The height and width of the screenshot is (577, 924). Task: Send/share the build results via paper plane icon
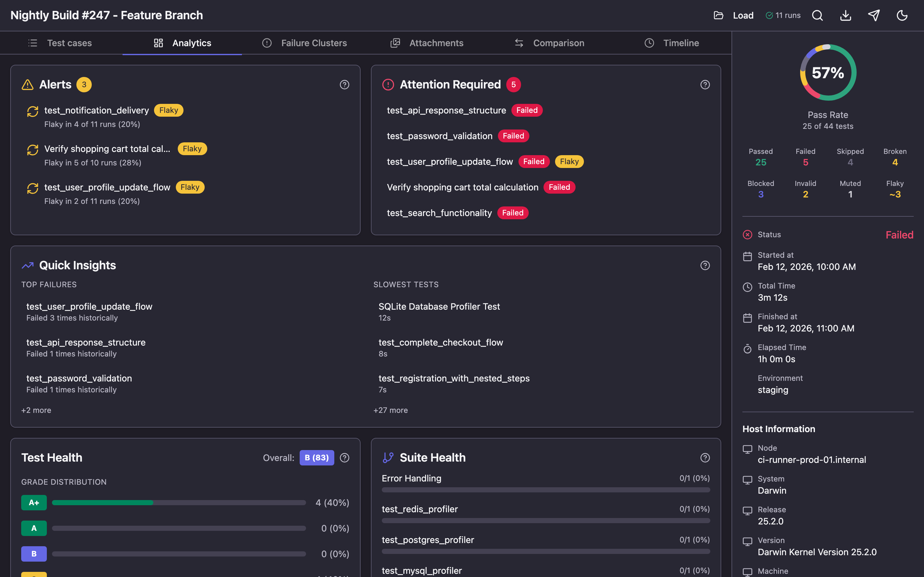click(x=874, y=15)
